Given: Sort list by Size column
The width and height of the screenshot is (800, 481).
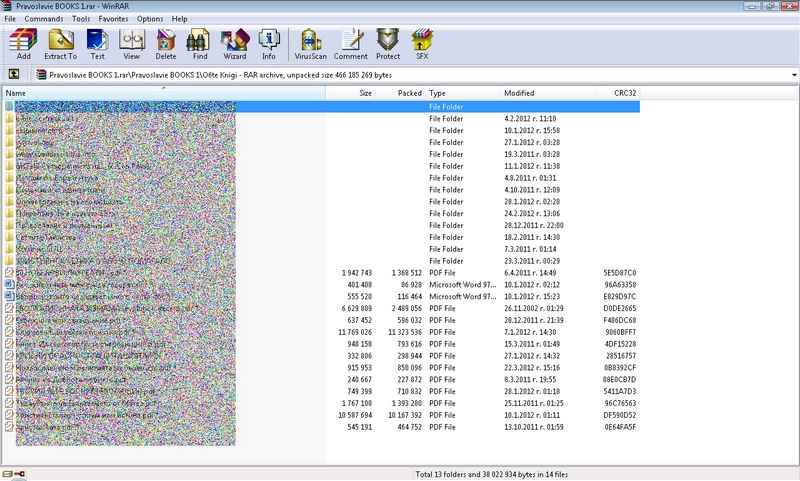Looking at the screenshot, I should [351, 93].
